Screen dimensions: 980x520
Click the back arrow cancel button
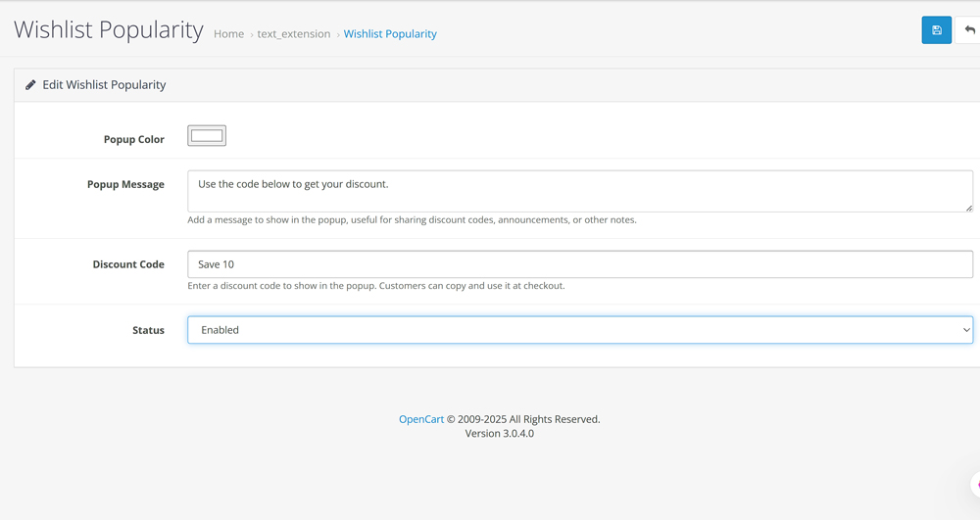[x=969, y=30]
